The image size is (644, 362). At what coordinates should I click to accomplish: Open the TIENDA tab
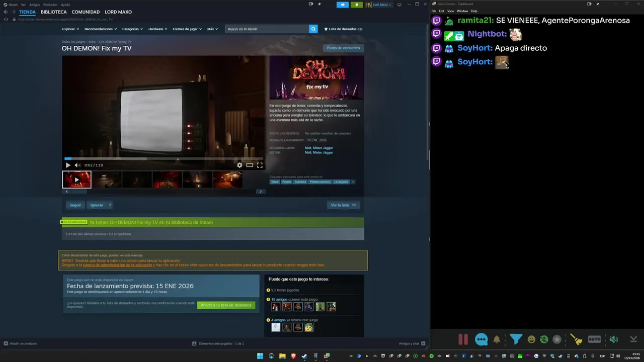[27, 12]
